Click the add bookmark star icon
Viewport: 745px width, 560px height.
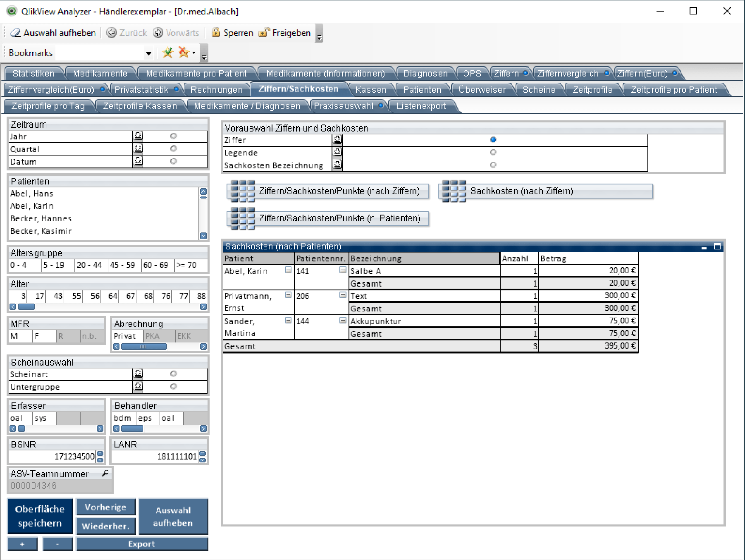pos(168,53)
